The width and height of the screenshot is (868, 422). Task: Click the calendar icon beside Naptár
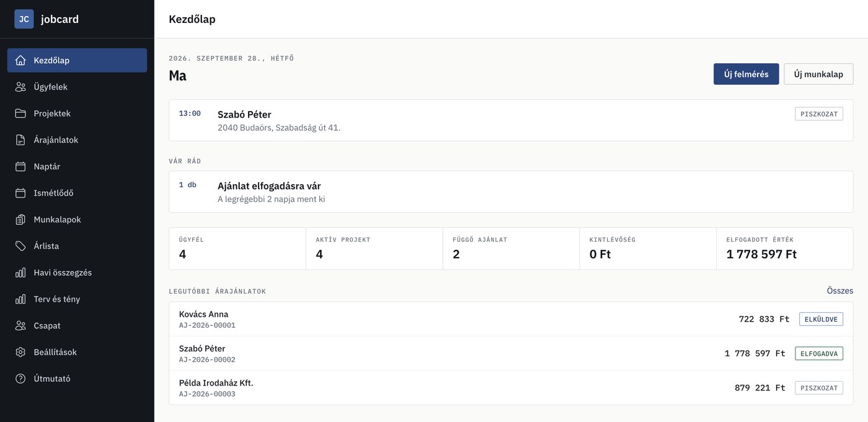tap(20, 167)
